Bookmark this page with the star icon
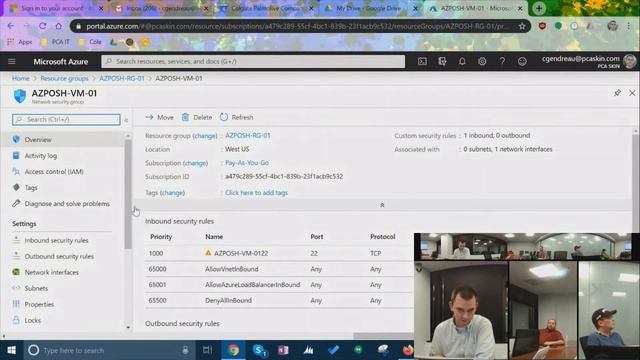640x360 pixels. click(522, 27)
